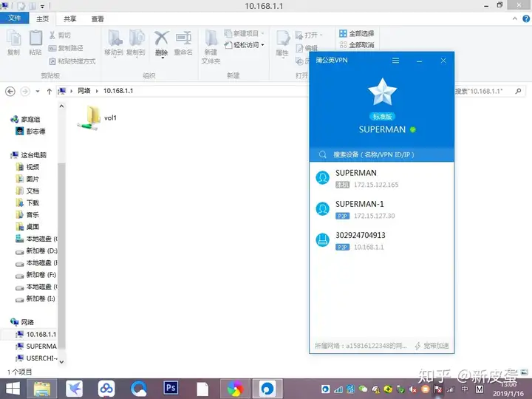Viewport: 532px width, 399px height.
Task: Select the vol1 shared folder
Action: pyautogui.click(x=97, y=117)
